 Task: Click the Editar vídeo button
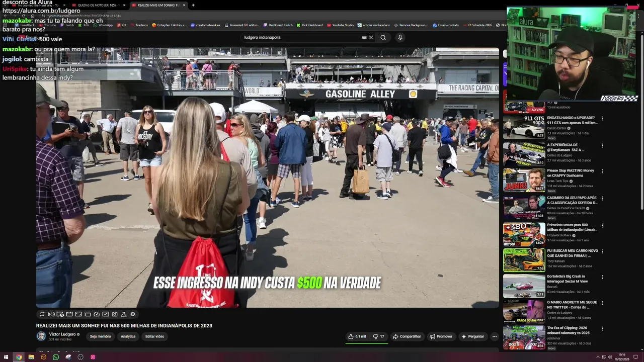154,336
